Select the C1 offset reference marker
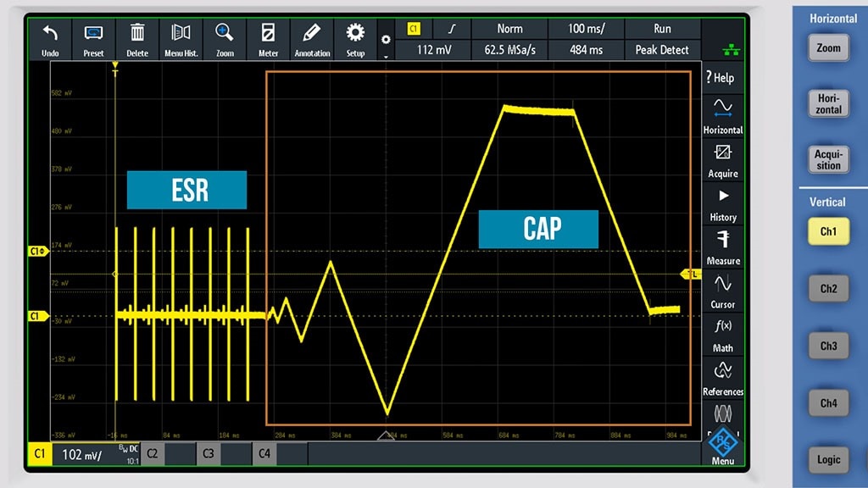This screenshot has height=488, width=868. point(37,251)
